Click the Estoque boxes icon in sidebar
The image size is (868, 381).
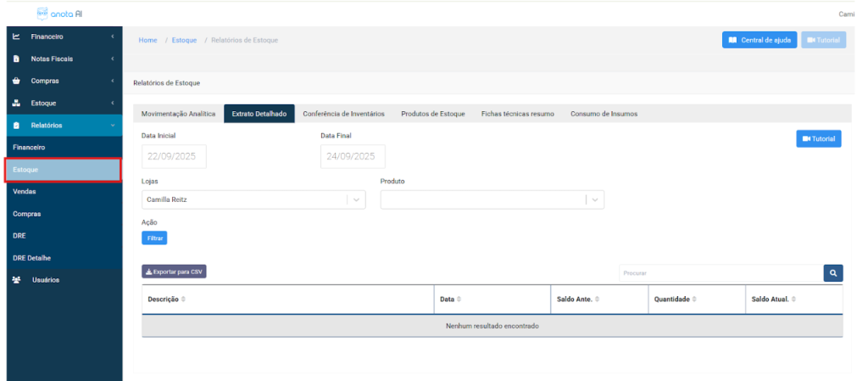[x=16, y=104]
